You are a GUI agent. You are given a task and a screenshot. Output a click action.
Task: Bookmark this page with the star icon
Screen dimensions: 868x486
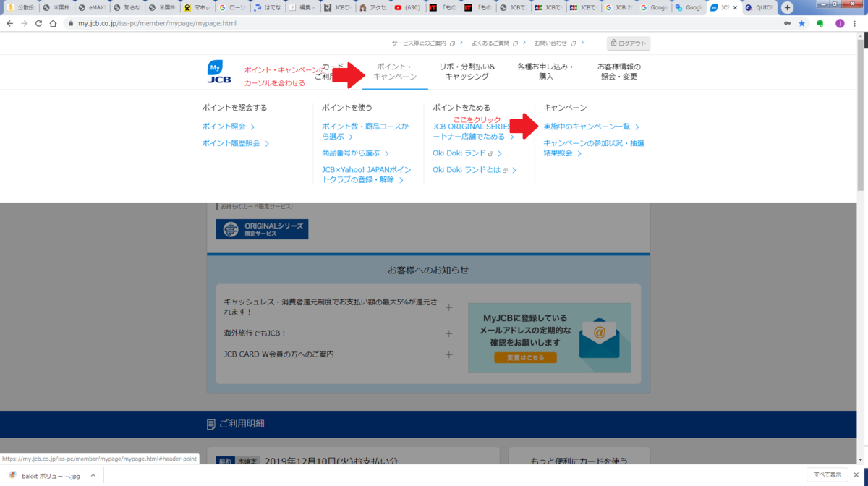[x=801, y=23]
